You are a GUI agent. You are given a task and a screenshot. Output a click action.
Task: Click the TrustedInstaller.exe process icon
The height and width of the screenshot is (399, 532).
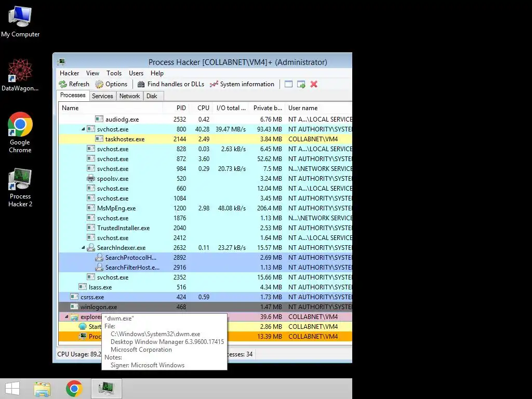[91, 228]
